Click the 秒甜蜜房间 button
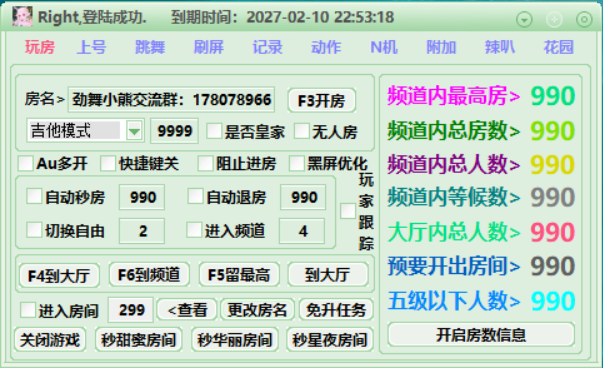This screenshot has width=603, height=368. pos(138,340)
